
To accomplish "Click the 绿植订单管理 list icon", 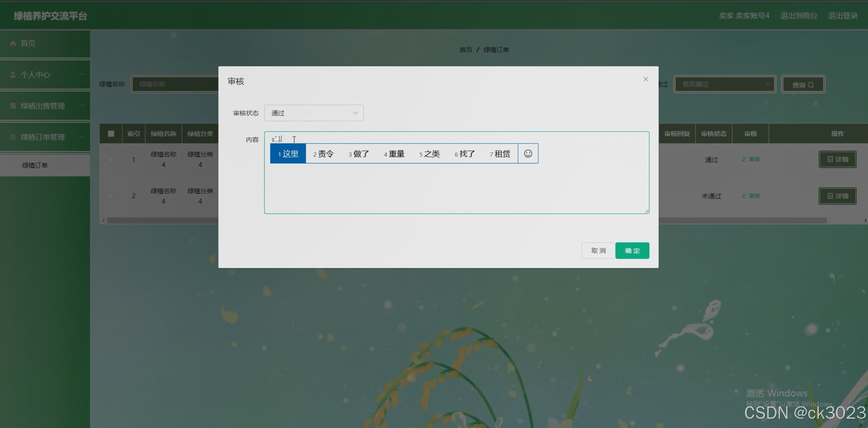I will coord(13,137).
